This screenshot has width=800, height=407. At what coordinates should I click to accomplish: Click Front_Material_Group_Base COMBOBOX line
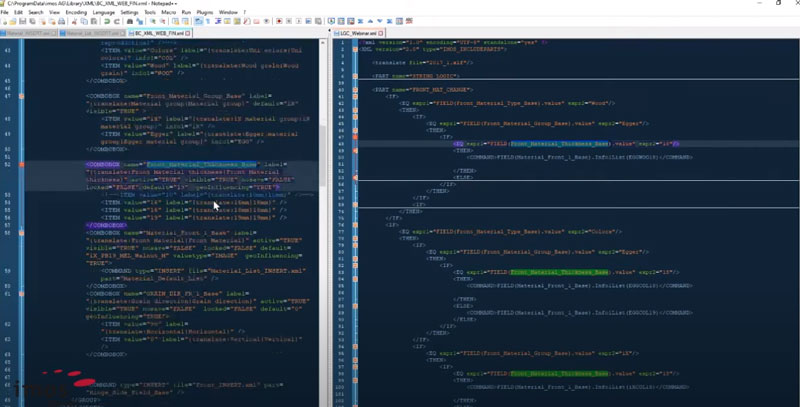[180, 96]
